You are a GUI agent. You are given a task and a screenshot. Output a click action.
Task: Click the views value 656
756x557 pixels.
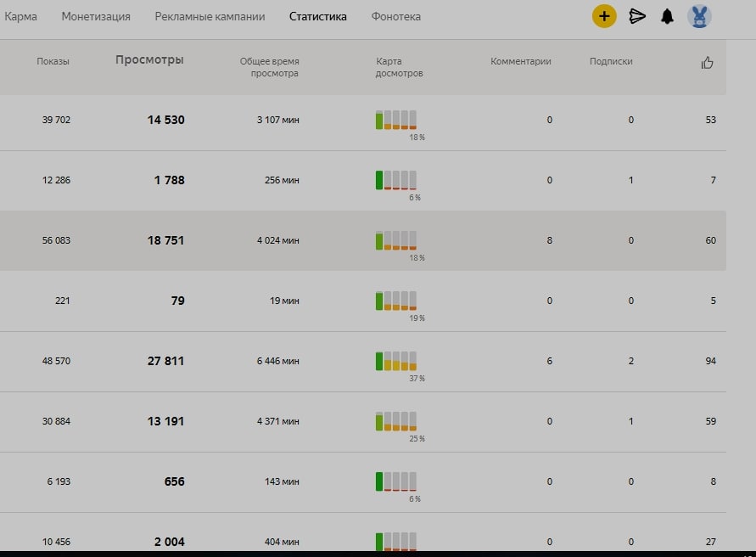(174, 481)
